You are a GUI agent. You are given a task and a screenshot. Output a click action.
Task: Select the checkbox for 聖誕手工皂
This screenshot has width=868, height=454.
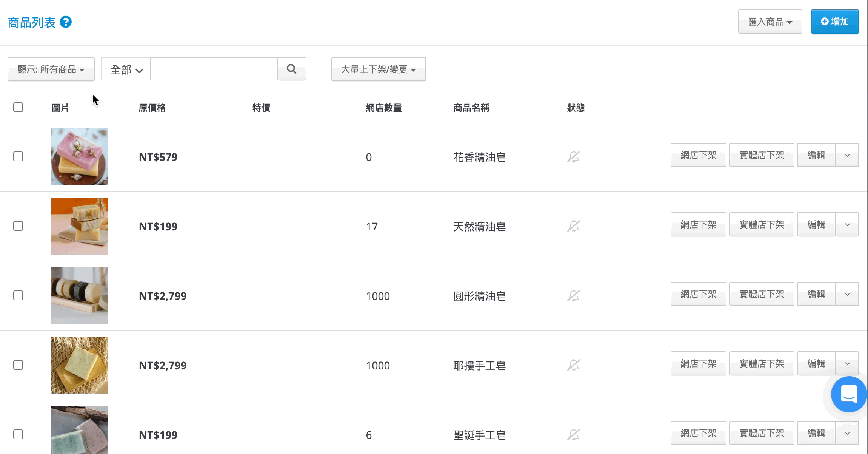(18, 434)
